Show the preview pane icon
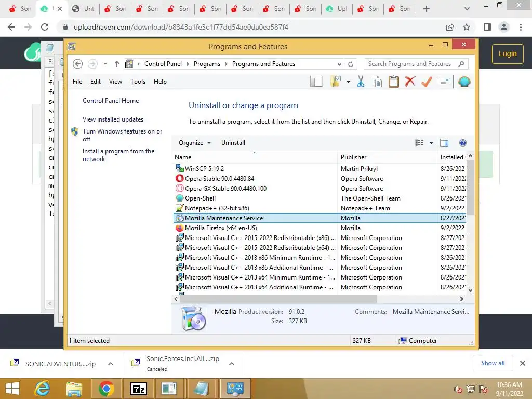The image size is (532, 399). click(x=444, y=143)
